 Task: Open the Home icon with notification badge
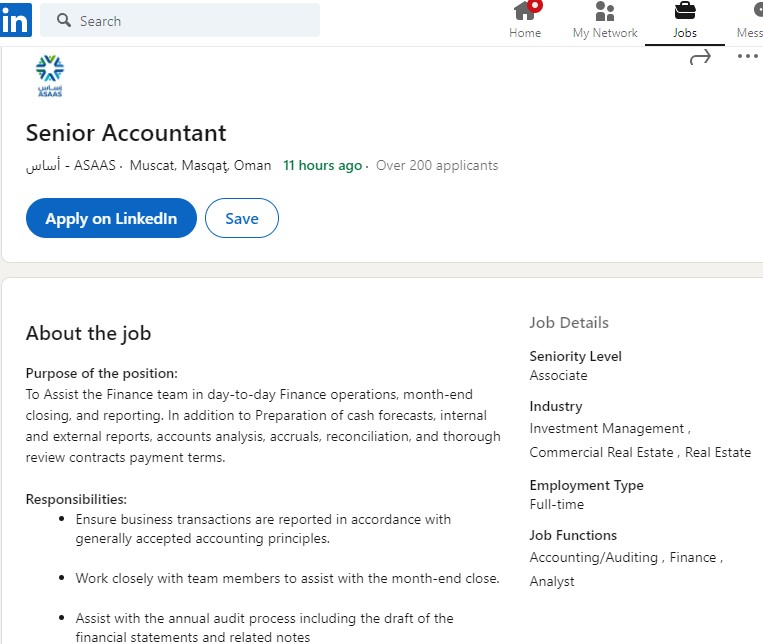[x=527, y=11]
